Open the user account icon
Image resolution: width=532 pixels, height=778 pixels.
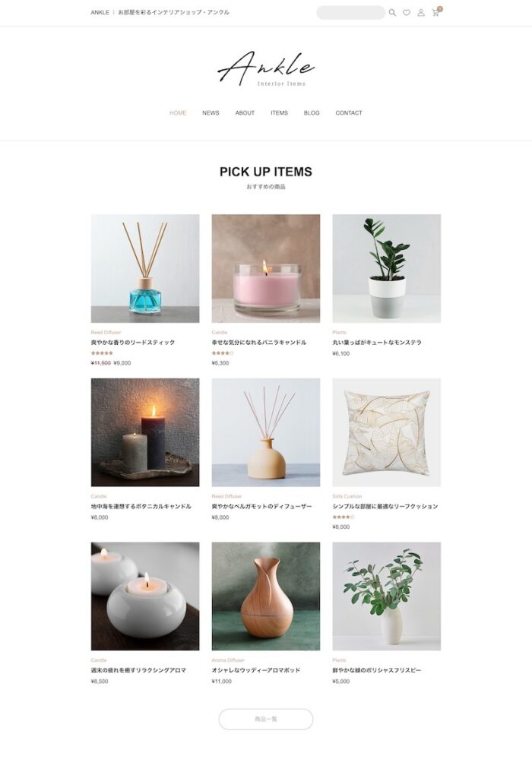[x=421, y=12]
